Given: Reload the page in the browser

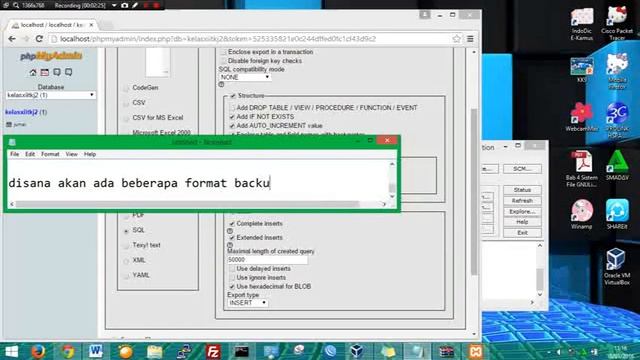Looking at the screenshot, I should tap(39, 39).
